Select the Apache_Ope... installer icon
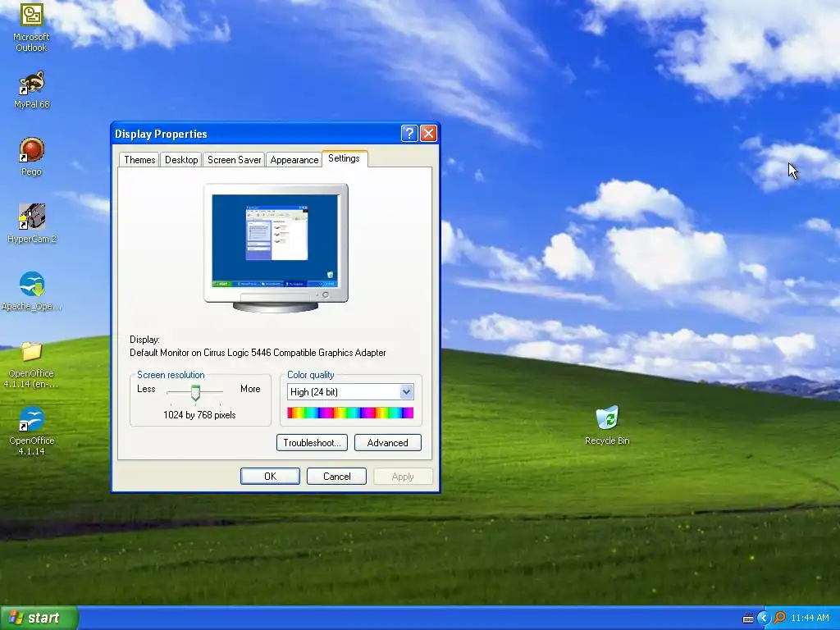Viewport: 840px width, 630px height. point(32,291)
